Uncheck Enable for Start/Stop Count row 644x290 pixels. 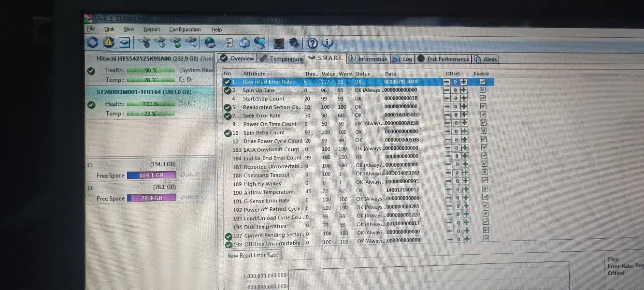(x=483, y=98)
